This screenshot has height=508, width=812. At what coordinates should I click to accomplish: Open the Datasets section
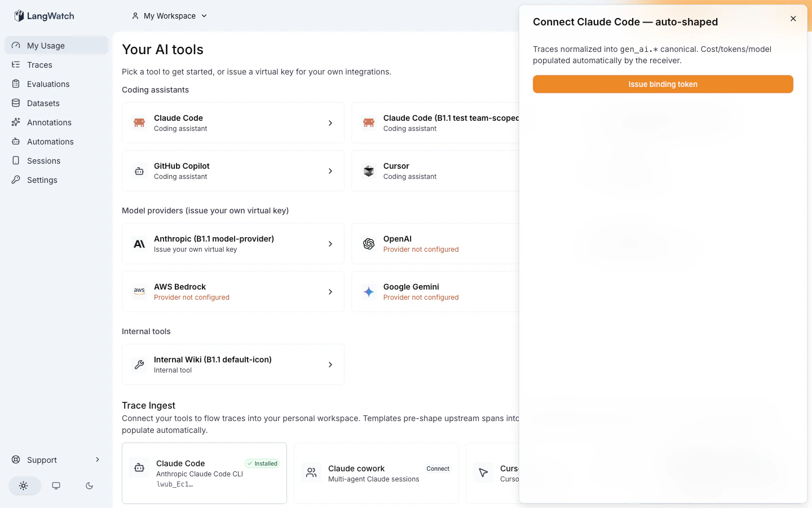pyautogui.click(x=56, y=103)
